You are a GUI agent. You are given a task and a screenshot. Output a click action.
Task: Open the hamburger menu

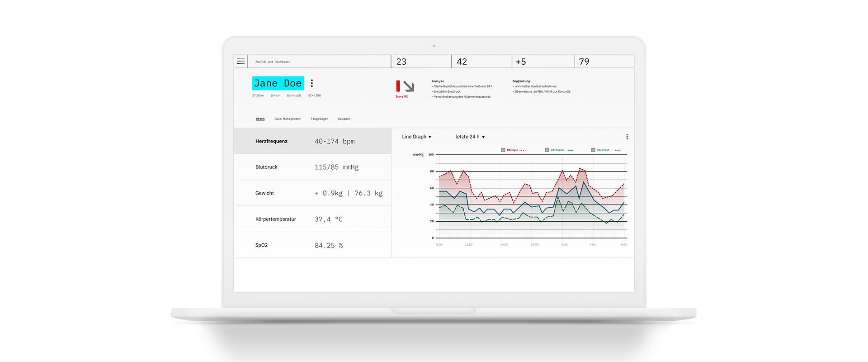pos(241,61)
